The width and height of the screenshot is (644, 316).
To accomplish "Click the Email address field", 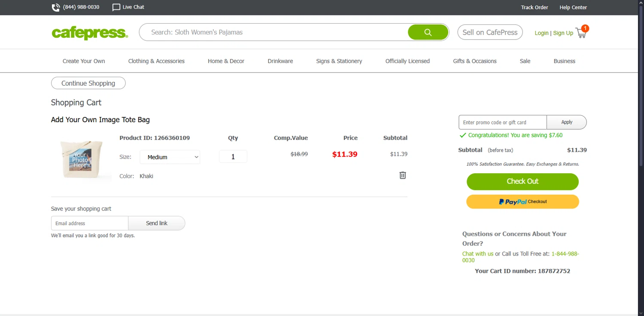I will click(90, 223).
